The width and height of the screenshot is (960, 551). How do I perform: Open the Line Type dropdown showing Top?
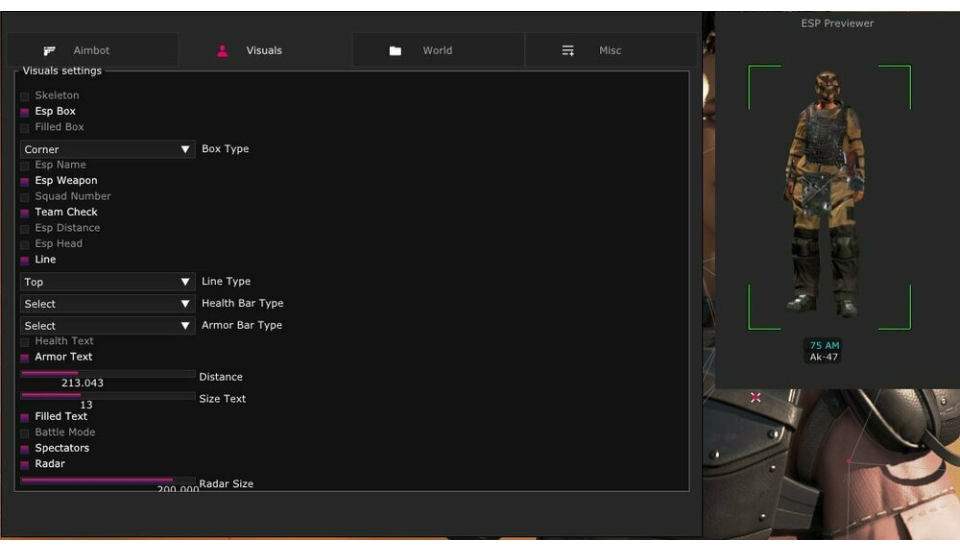pos(108,282)
